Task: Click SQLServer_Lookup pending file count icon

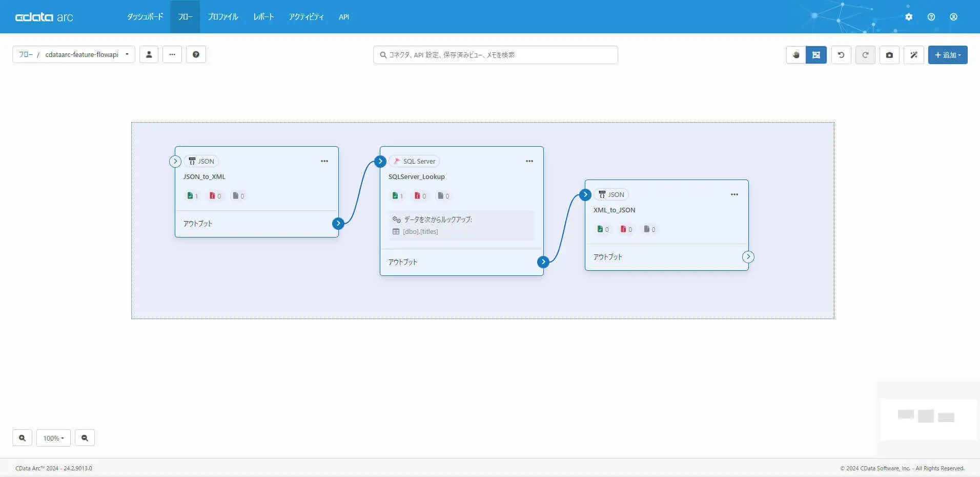Action: (440, 195)
